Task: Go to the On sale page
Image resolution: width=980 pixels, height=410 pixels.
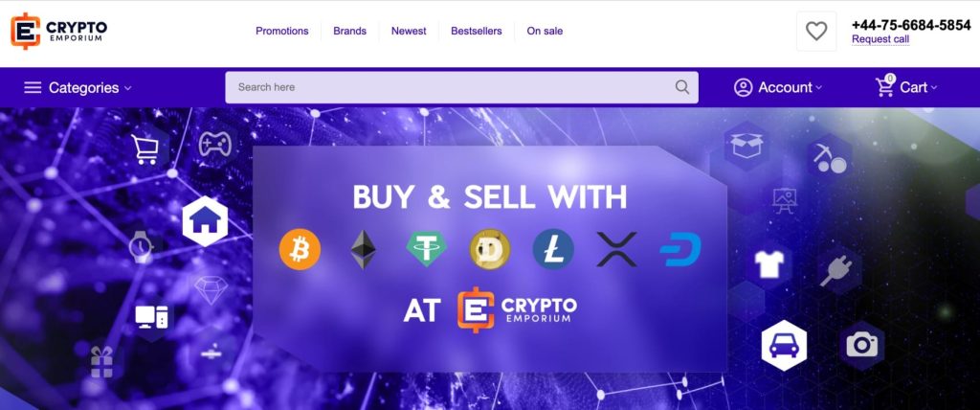Action: [545, 31]
